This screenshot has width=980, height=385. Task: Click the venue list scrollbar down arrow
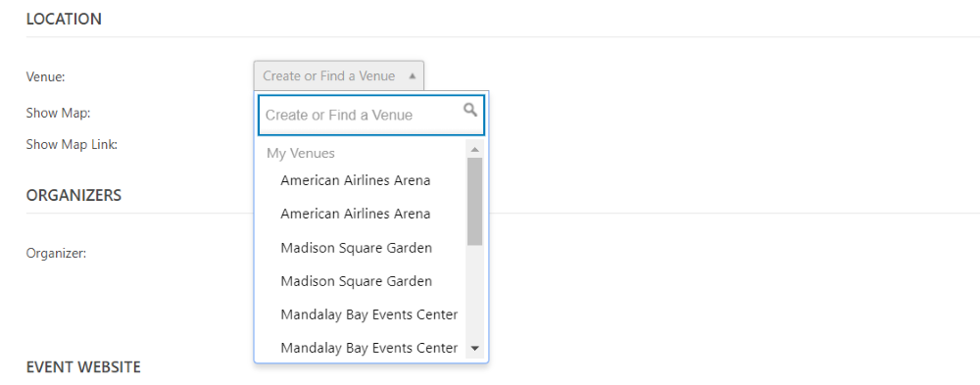coord(474,349)
